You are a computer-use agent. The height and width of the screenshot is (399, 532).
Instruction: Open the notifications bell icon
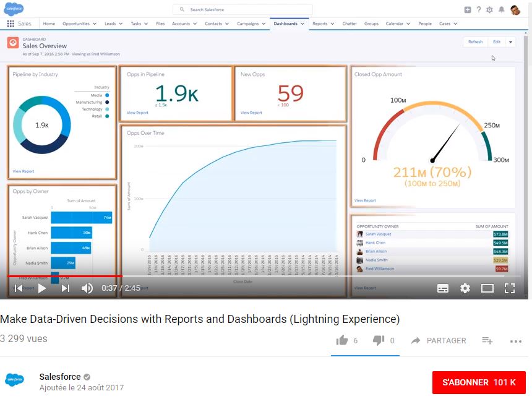(501, 10)
